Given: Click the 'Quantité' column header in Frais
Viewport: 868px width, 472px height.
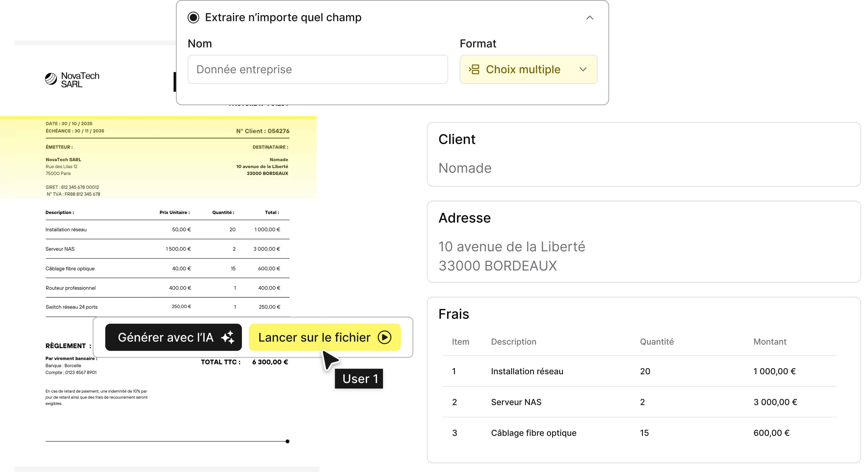Looking at the screenshot, I should (656, 341).
